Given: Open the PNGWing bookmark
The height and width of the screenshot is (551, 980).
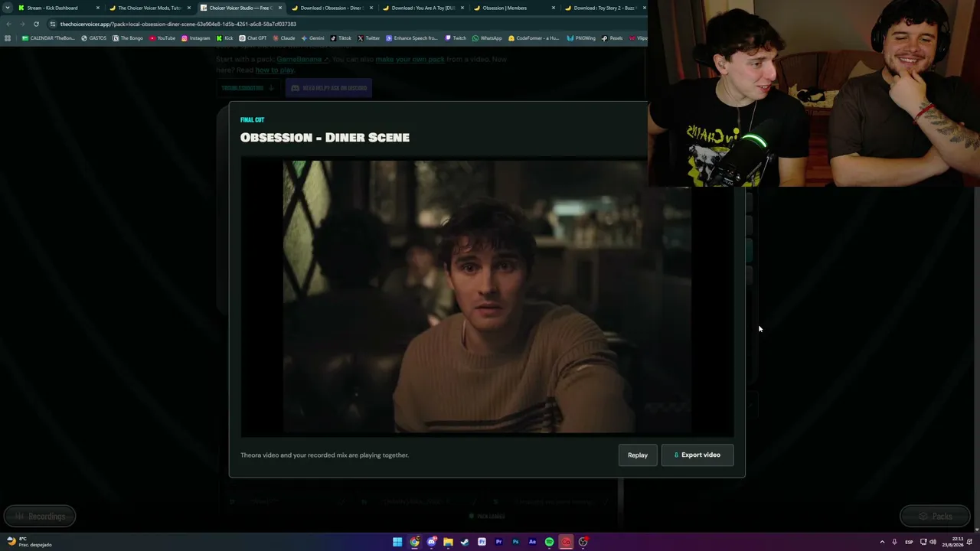Looking at the screenshot, I should pyautogui.click(x=581, y=38).
